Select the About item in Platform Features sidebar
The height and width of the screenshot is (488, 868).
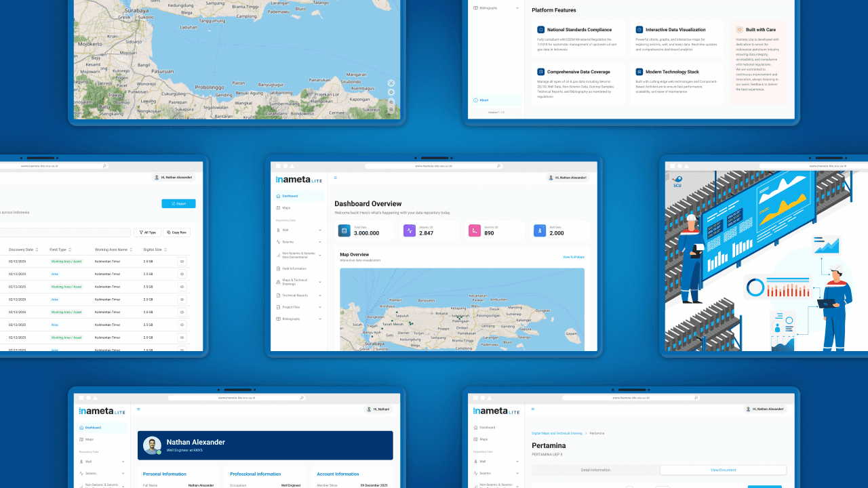[x=496, y=100]
